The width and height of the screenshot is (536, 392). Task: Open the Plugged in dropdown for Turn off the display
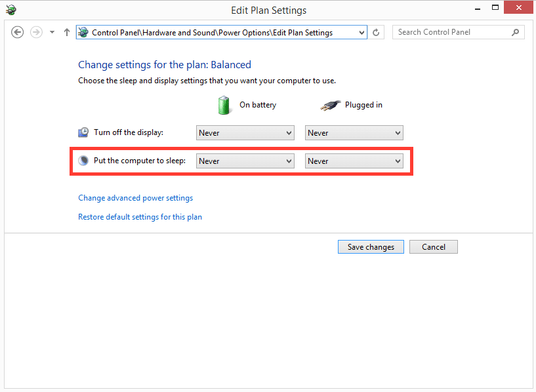pyautogui.click(x=354, y=133)
